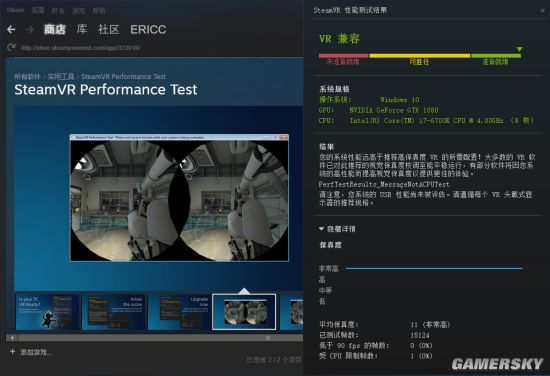Click the thumbnail strip horizontal scrollbar
Screen dimensions: 550x376
[x=154, y=338]
